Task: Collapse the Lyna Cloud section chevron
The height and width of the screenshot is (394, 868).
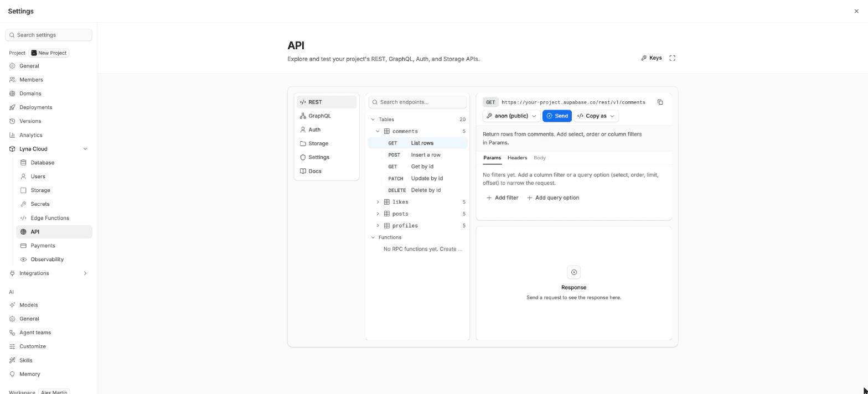Action: click(85, 149)
